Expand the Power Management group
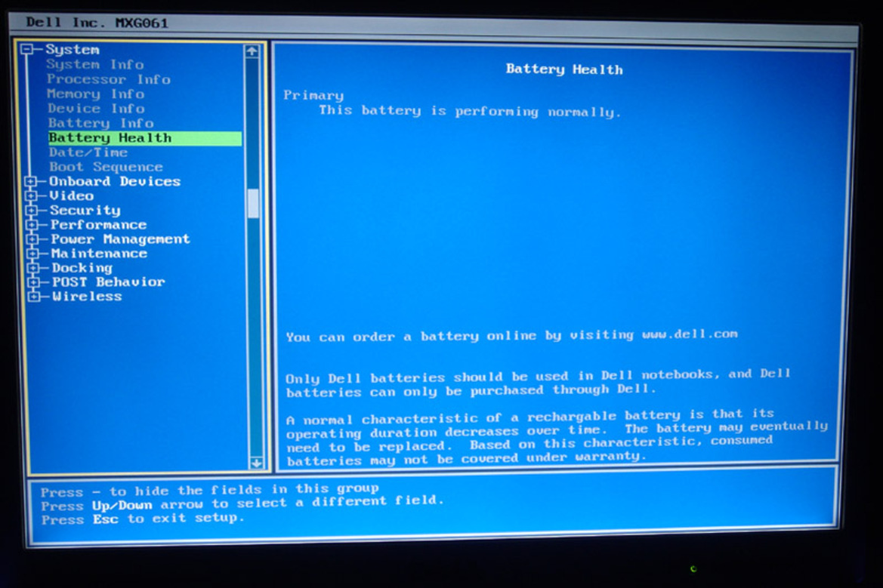Viewport: 883px width, 588px height. [32, 239]
